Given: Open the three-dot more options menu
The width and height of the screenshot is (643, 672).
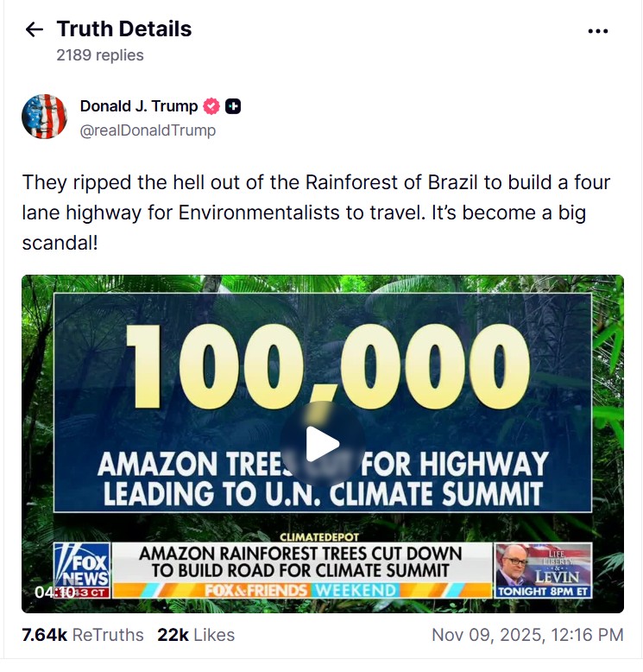Looking at the screenshot, I should coord(598,30).
